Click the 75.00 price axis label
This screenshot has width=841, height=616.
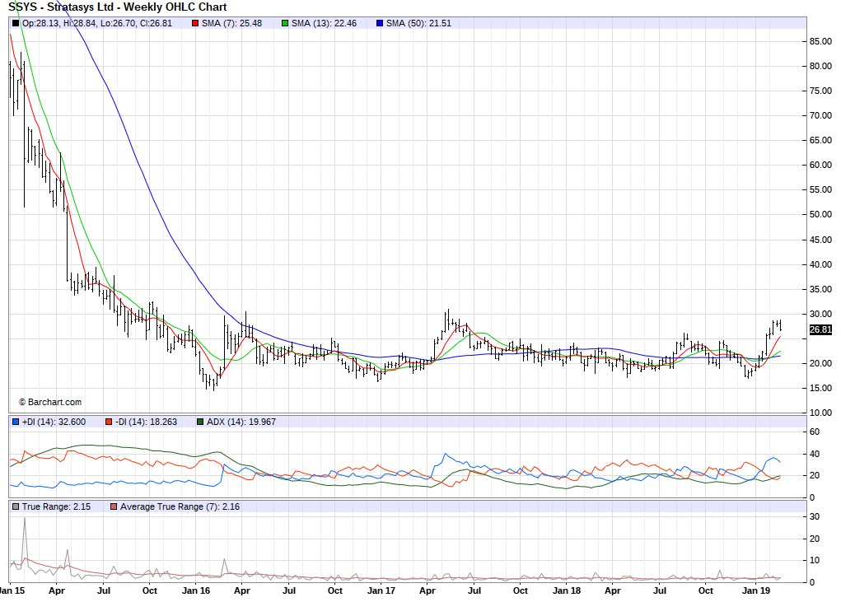[820, 91]
